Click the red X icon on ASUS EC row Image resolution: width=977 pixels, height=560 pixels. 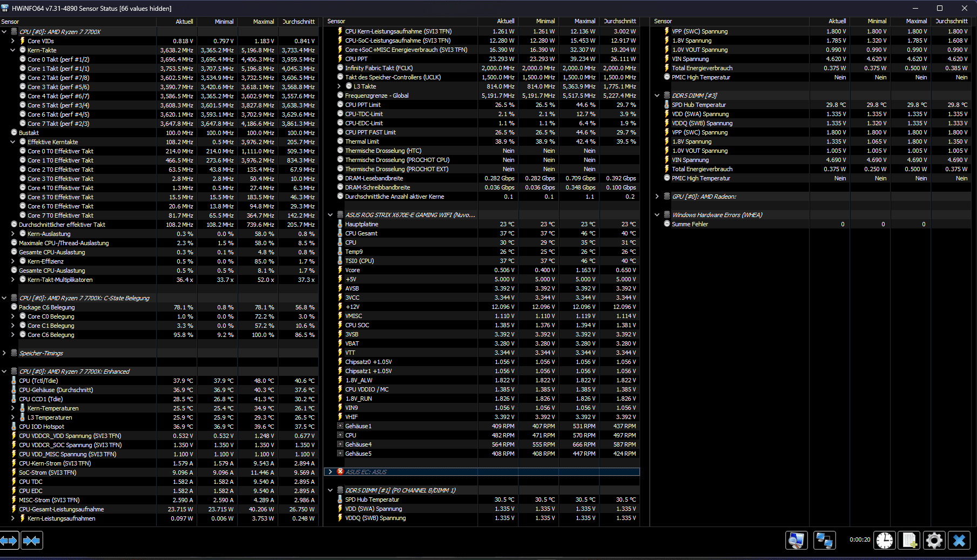(340, 472)
